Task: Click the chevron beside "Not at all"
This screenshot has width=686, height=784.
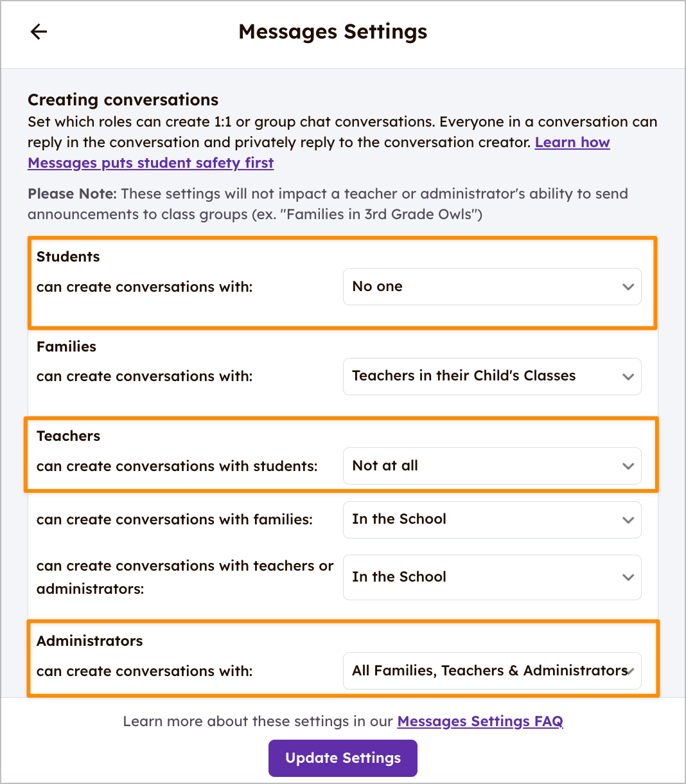Action: tap(628, 466)
